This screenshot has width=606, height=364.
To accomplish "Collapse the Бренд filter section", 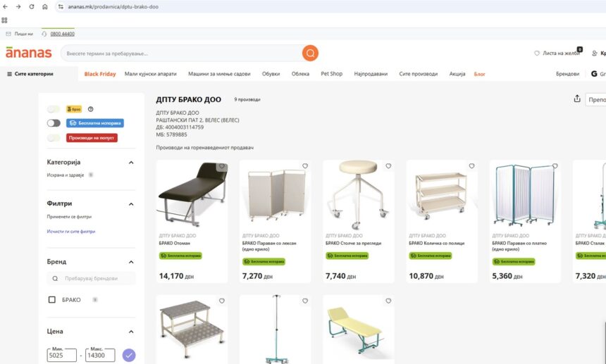I will (131, 262).
